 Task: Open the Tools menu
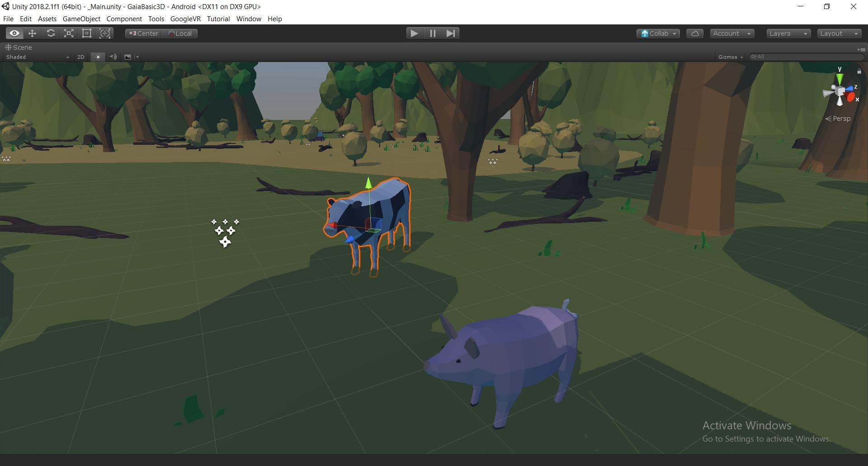156,19
